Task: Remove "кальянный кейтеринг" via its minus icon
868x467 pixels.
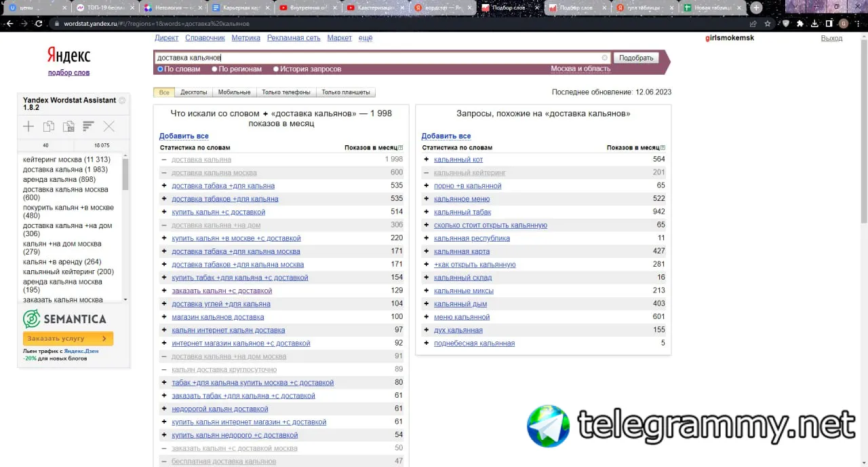Action: click(427, 172)
